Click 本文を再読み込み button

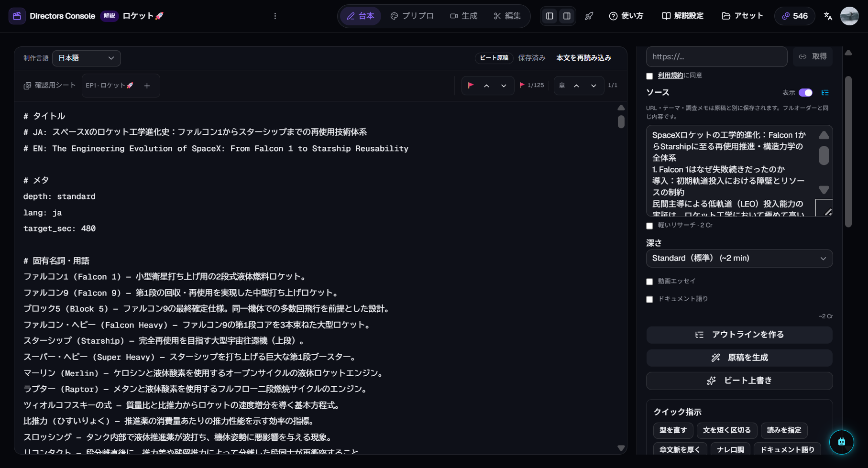583,58
